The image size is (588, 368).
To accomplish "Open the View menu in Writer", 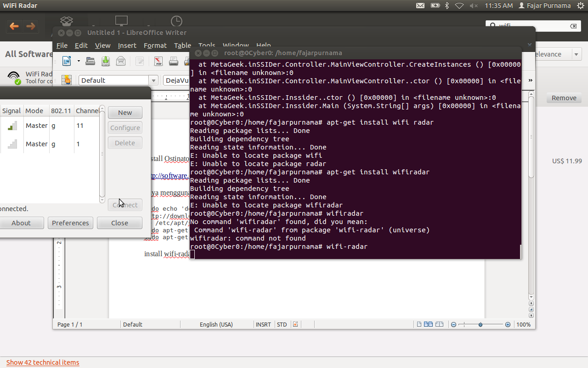I will [102, 45].
